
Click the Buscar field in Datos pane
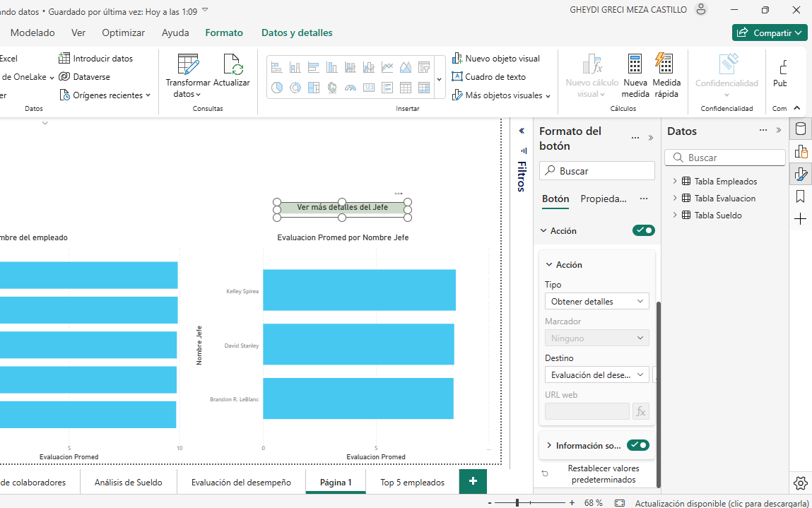726,158
